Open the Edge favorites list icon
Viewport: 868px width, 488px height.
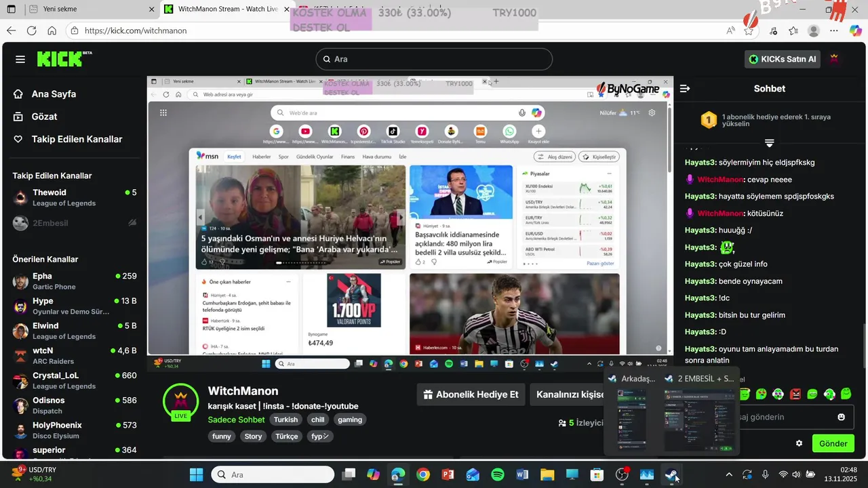[793, 30]
